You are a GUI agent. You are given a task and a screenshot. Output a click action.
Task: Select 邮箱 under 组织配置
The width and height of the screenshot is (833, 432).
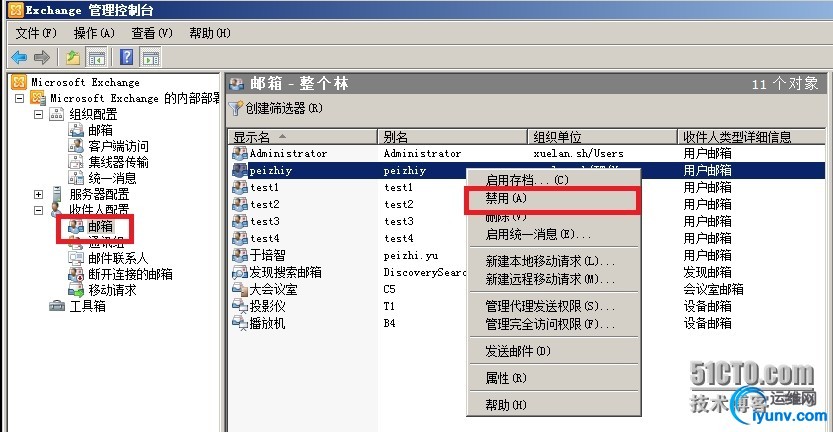tap(100, 130)
